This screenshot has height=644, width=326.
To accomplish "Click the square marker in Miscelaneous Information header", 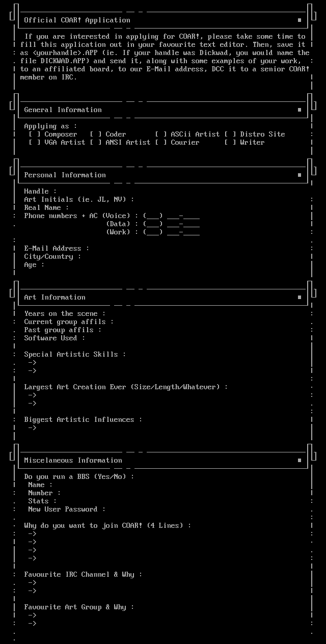I will 300,461.
